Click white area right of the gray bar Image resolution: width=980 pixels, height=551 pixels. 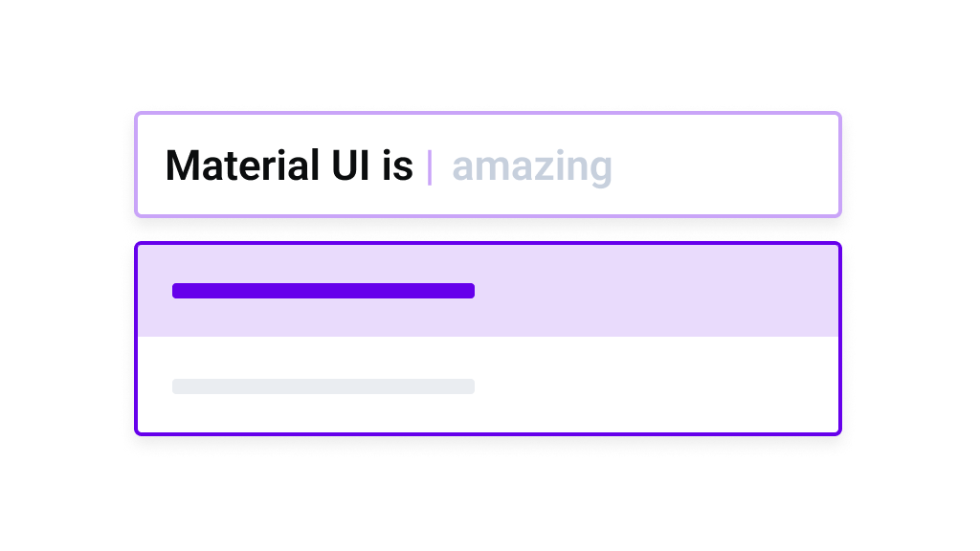pyautogui.click(x=660, y=386)
